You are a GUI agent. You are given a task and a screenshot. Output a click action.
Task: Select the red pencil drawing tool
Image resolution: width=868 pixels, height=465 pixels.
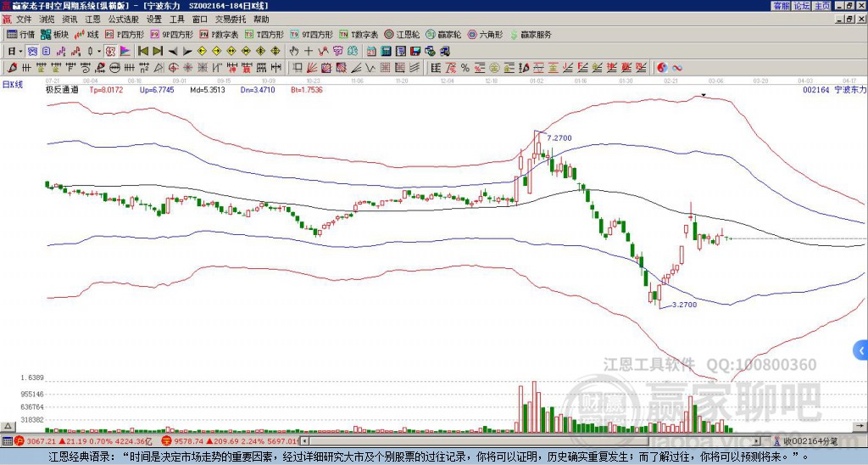[11, 68]
